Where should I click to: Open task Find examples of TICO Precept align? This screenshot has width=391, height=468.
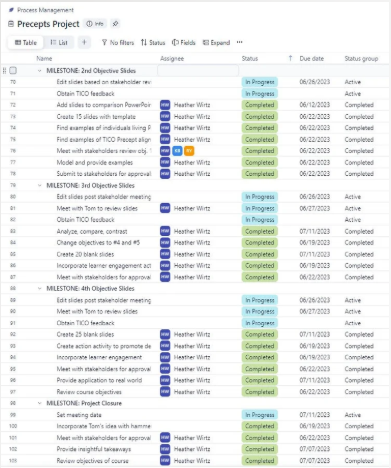tap(104, 140)
